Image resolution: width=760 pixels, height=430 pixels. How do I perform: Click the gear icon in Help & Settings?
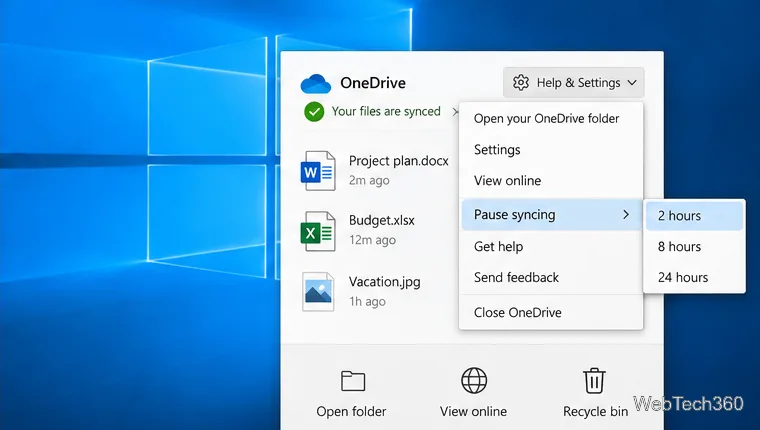tap(521, 82)
